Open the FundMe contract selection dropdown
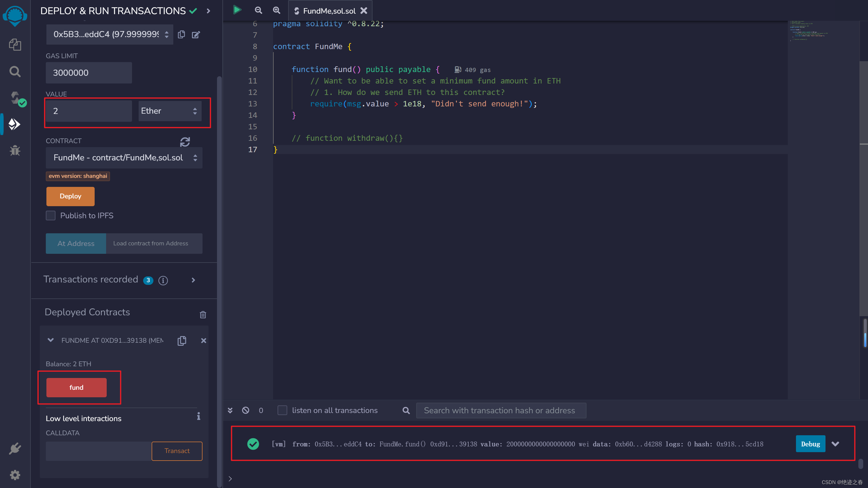 [124, 158]
